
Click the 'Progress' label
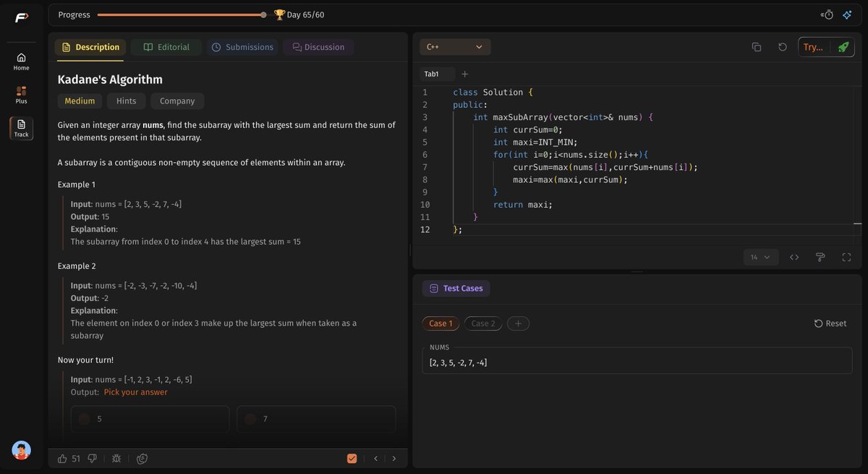click(x=75, y=14)
